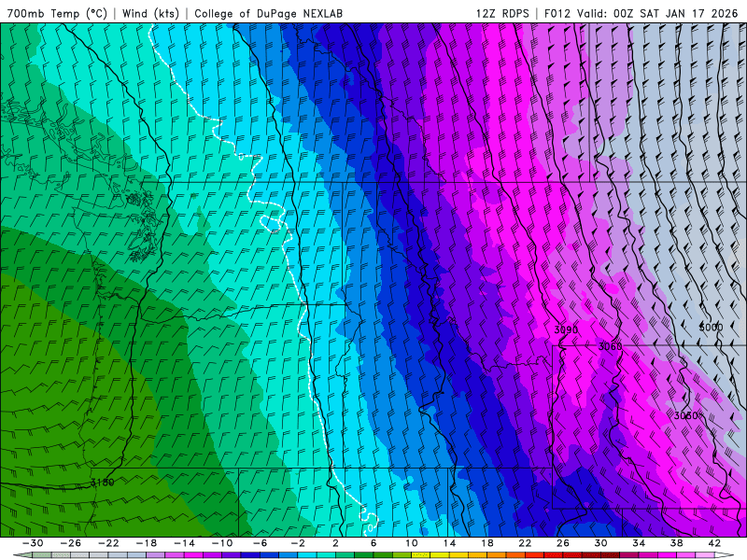The width and height of the screenshot is (747, 560).
Task: Click the '-18' color scale label
Action: point(147,543)
